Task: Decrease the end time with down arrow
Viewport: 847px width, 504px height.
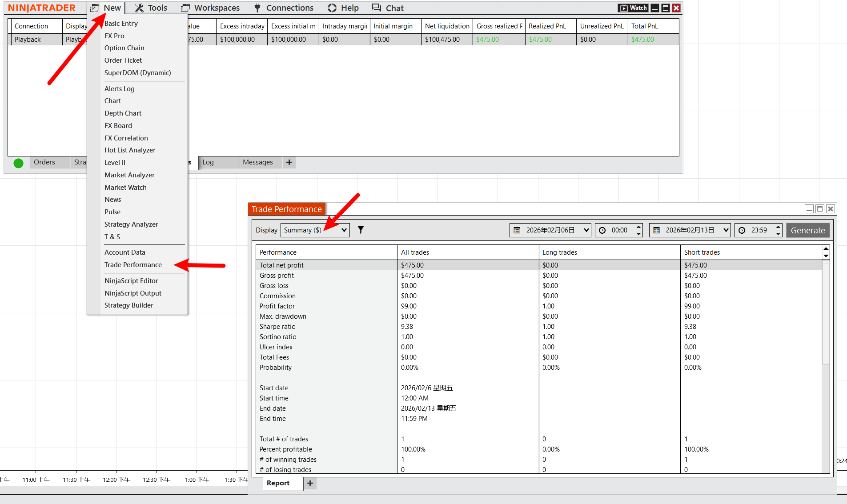Action: point(778,234)
